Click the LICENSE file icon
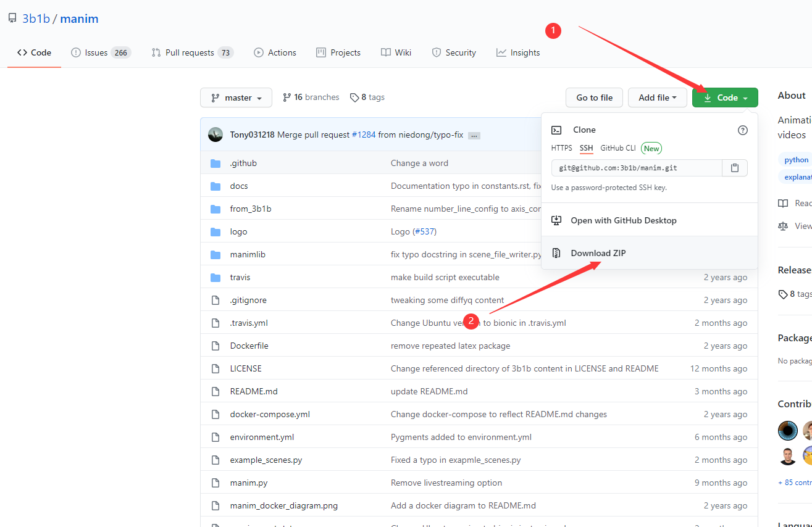Viewport: 812px width, 527px height. (x=216, y=368)
